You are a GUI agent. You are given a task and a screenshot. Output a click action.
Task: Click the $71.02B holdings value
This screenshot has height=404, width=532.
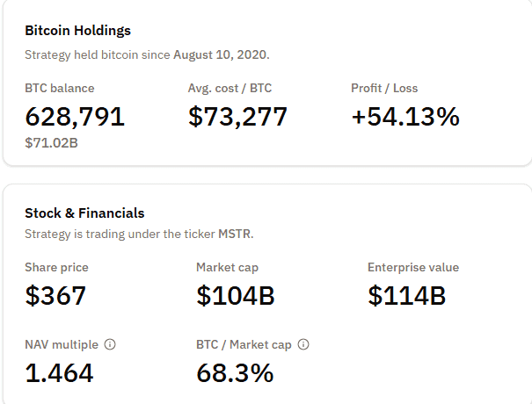(51, 142)
